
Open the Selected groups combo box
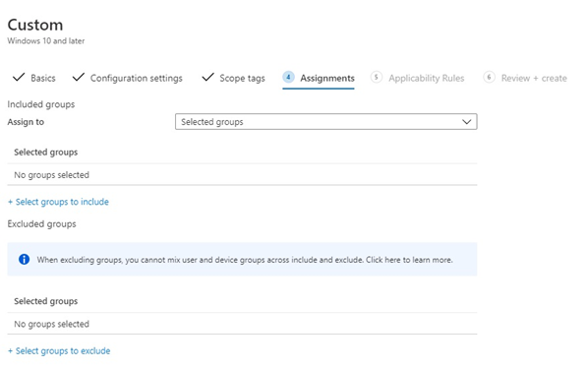pos(325,122)
